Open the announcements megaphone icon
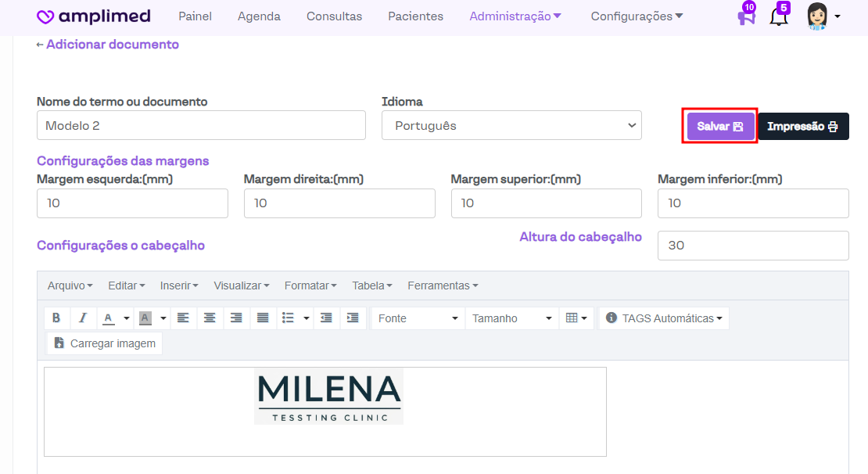This screenshot has height=474, width=868. coord(746,16)
